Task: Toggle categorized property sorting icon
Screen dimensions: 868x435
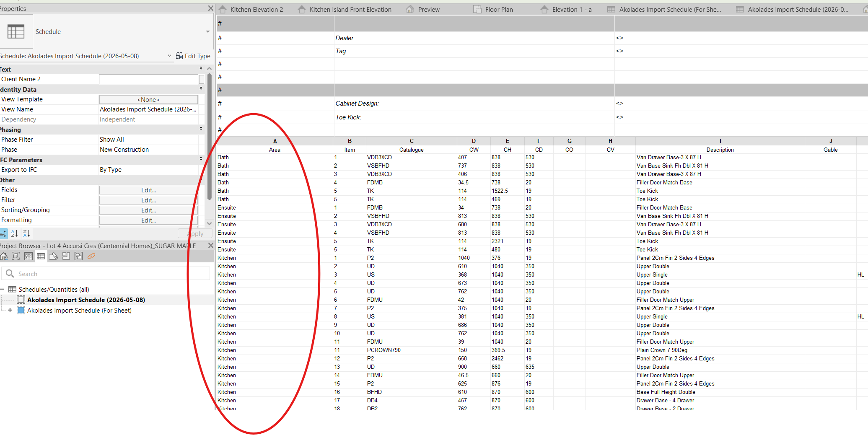Action: point(3,233)
